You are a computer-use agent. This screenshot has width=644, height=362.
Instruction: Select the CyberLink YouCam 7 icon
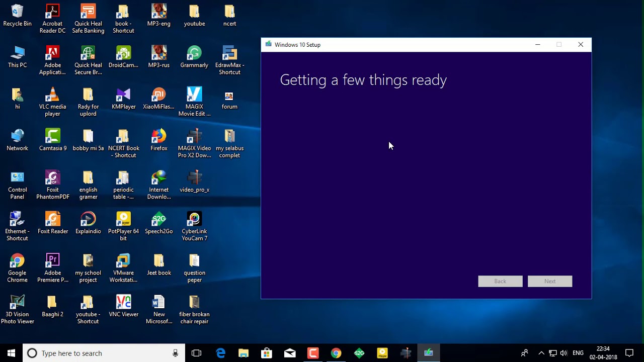194,227
